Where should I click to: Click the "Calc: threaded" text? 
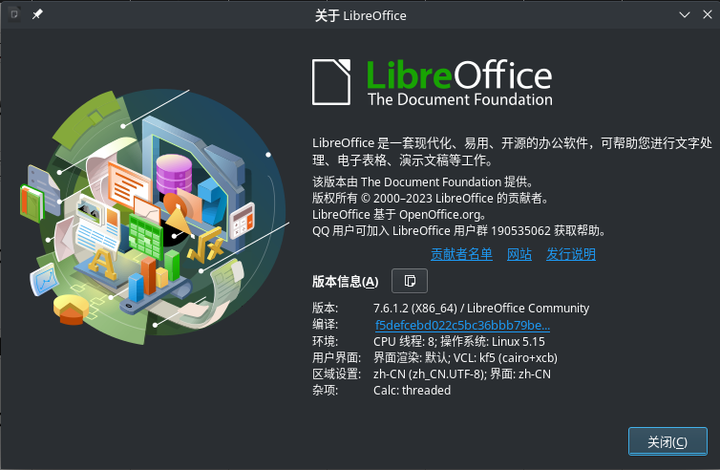coord(412,390)
